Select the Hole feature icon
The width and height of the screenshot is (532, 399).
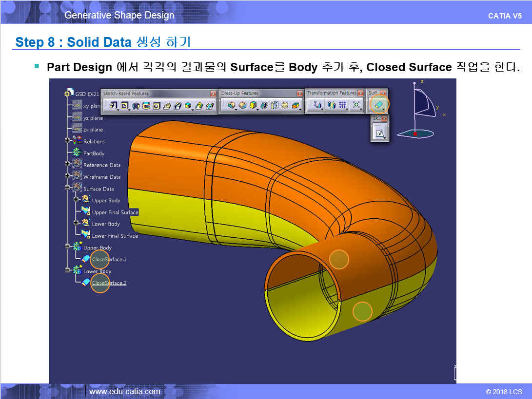[x=156, y=105]
